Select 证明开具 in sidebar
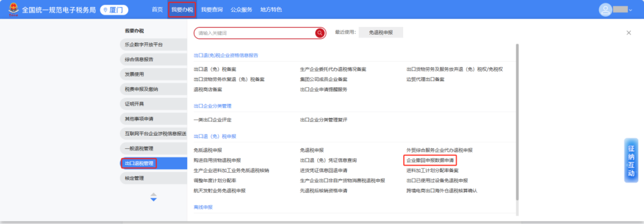The width and height of the screenshot is (644, 224). 154,104
